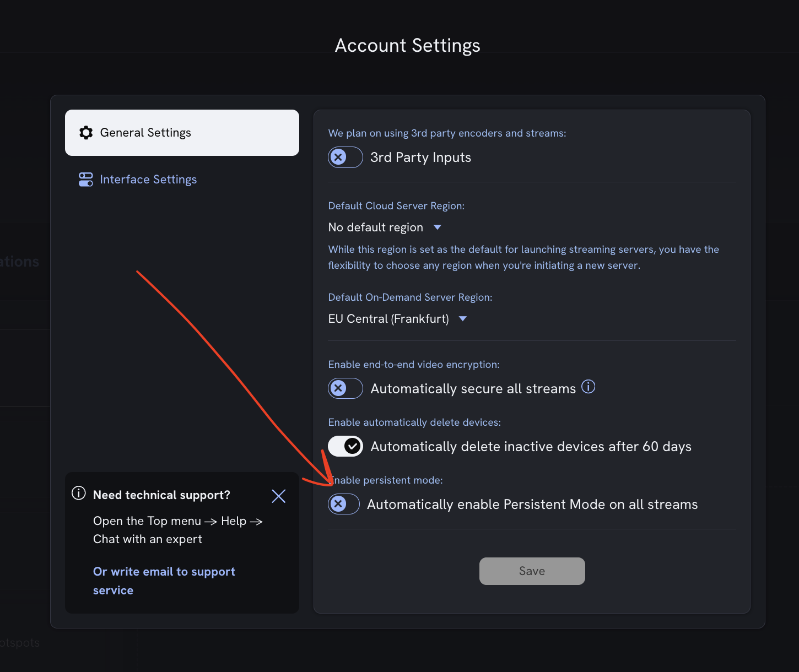The image size is (799, 672).
Task: Dismiss the technical support popup with X
Action: coord(278,496)
